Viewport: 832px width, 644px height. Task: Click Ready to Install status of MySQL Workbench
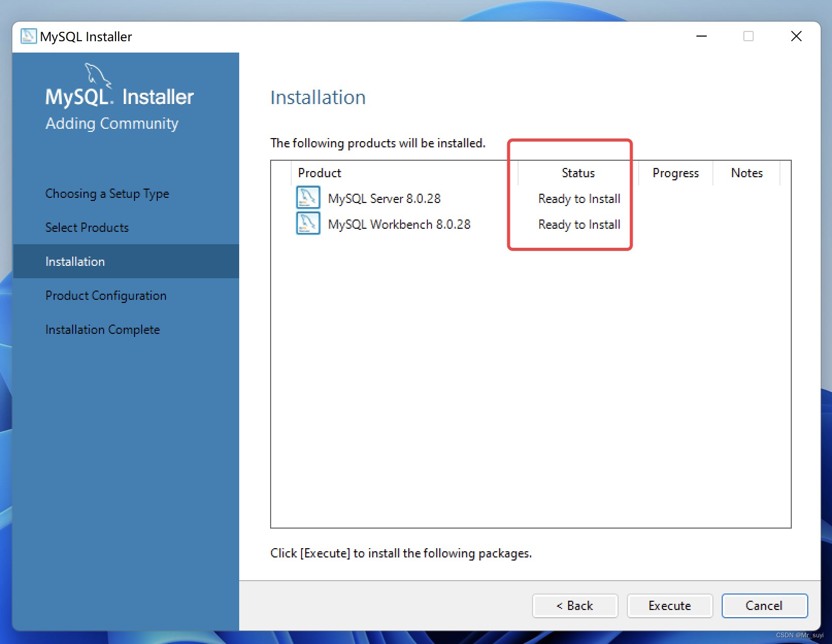(x=579, y=225)
